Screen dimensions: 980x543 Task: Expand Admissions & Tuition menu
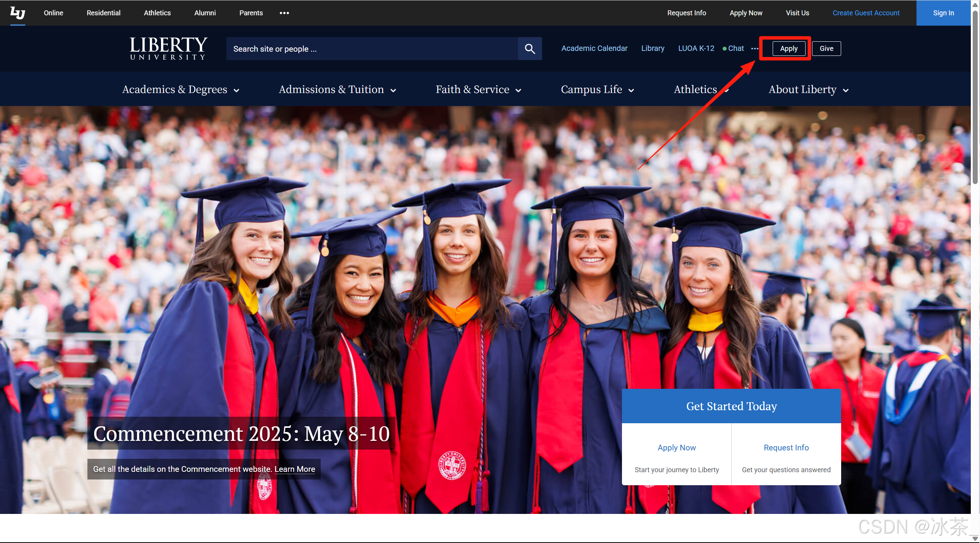tap(337, 90)
